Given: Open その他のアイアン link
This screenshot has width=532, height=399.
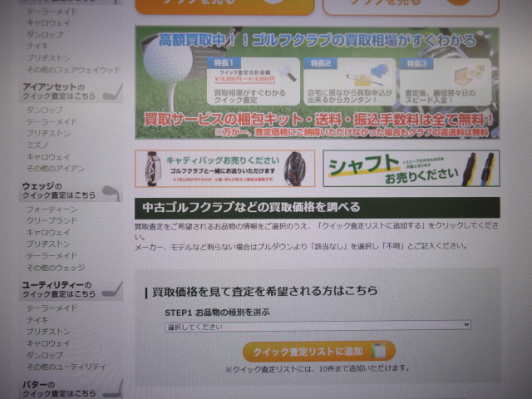Looking at the screenshot, I should 56,169.
